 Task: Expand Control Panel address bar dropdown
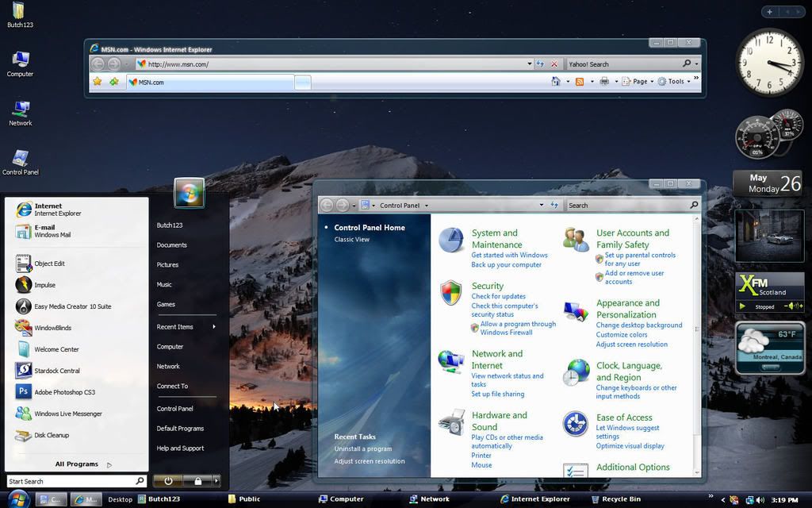541,206
